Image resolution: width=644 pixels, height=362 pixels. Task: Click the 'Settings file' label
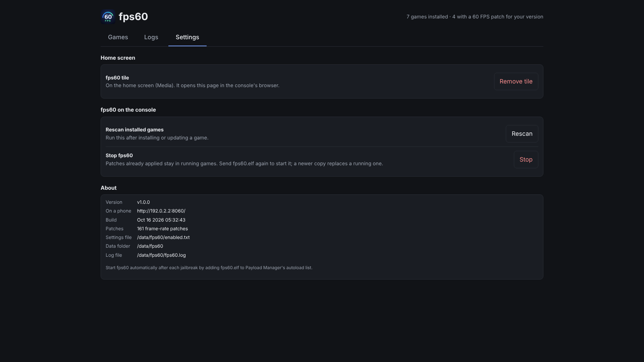pyautogui.click(x=118, y=237)
